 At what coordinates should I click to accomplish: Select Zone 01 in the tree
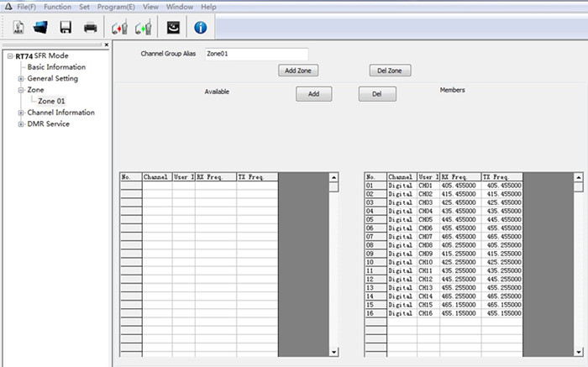click(51, 102)
